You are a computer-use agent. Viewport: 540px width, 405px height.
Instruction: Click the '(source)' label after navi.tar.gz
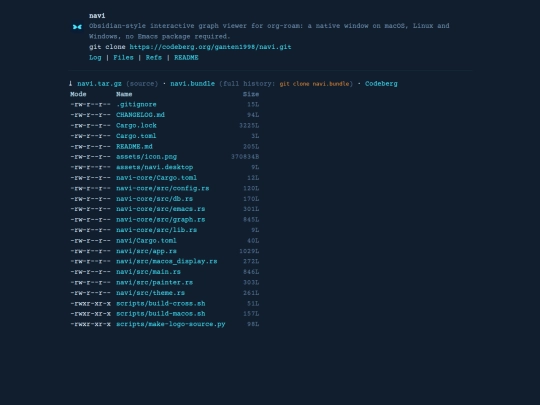click(x=142, y=84)
